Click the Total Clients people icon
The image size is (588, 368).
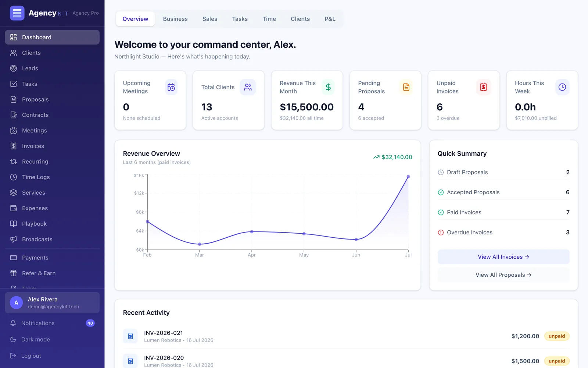(x=248, y=87)
